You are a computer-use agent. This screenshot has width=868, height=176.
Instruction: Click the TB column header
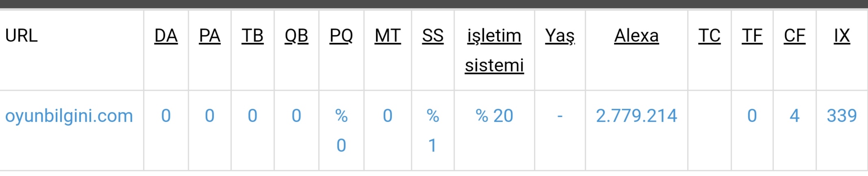click(x=252, y=36)
